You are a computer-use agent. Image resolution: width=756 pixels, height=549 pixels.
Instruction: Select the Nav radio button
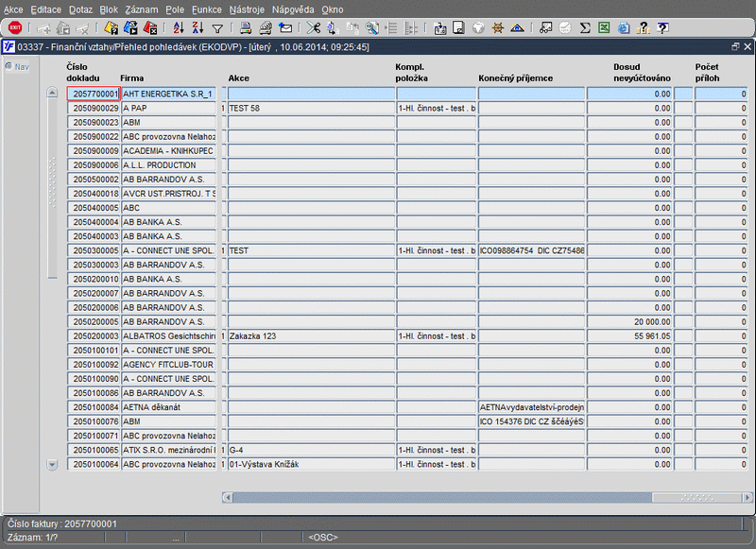9,66
